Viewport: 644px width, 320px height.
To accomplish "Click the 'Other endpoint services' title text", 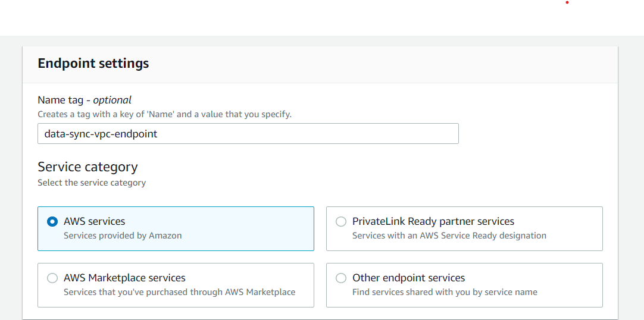I will pos(409,278).
